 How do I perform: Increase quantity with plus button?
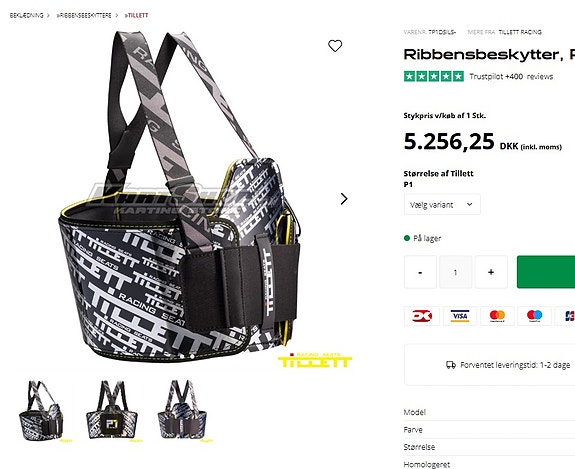tap(491, 272)
